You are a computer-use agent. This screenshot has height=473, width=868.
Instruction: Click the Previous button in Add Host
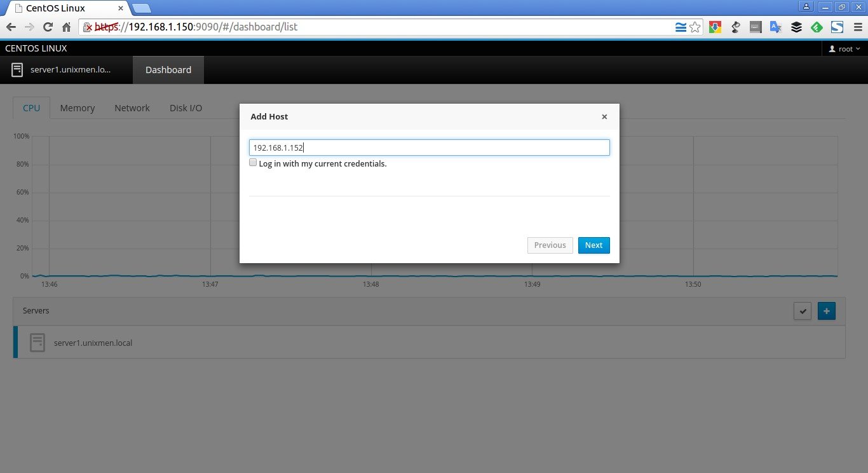(x=550, y=245)
